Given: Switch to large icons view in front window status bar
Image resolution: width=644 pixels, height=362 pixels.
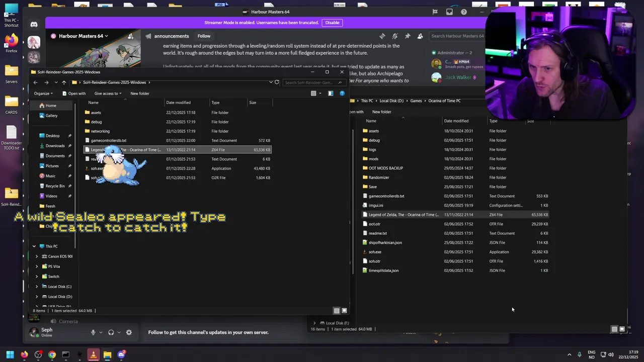Looking at the screenshot, I should coord(344,311).
